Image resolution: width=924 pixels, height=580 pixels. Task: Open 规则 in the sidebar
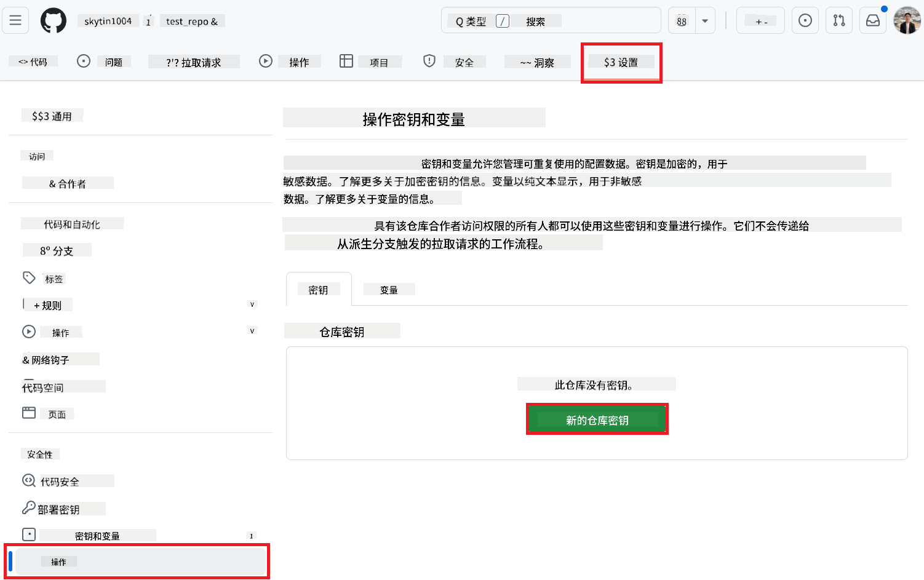(48, 305)
